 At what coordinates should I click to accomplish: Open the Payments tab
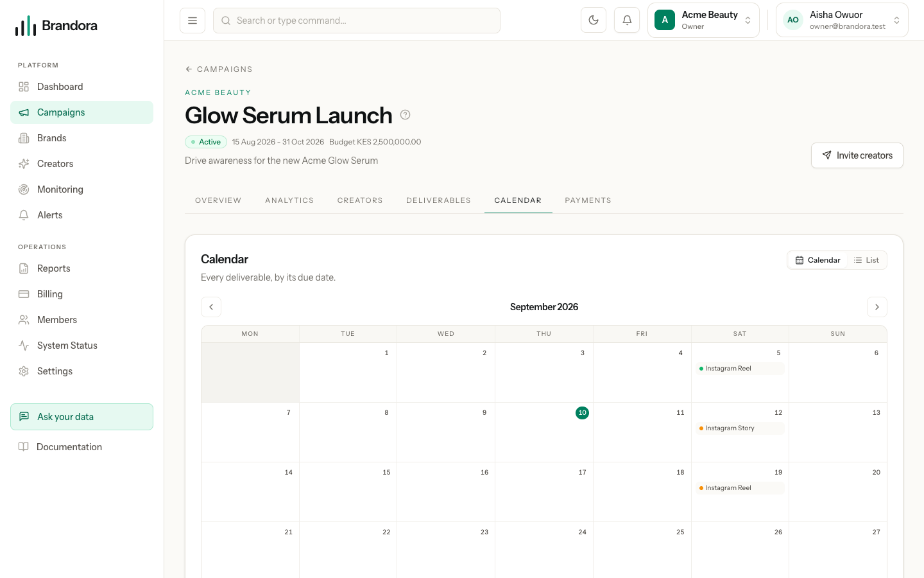[x=588, y=200]
